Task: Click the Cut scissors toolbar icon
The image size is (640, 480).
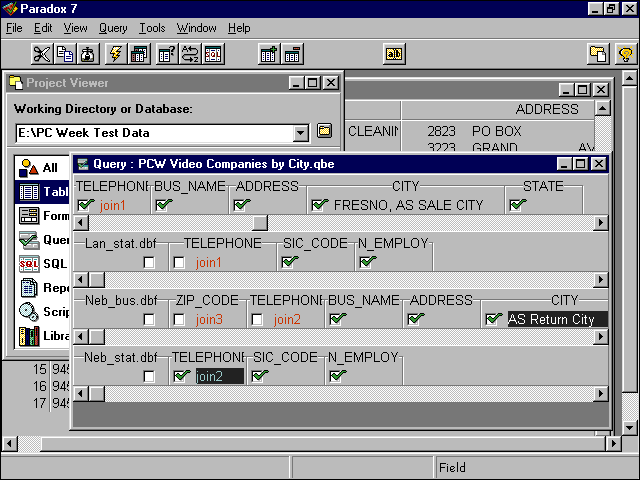Action: pyautogui.click(x=42, y=54)
